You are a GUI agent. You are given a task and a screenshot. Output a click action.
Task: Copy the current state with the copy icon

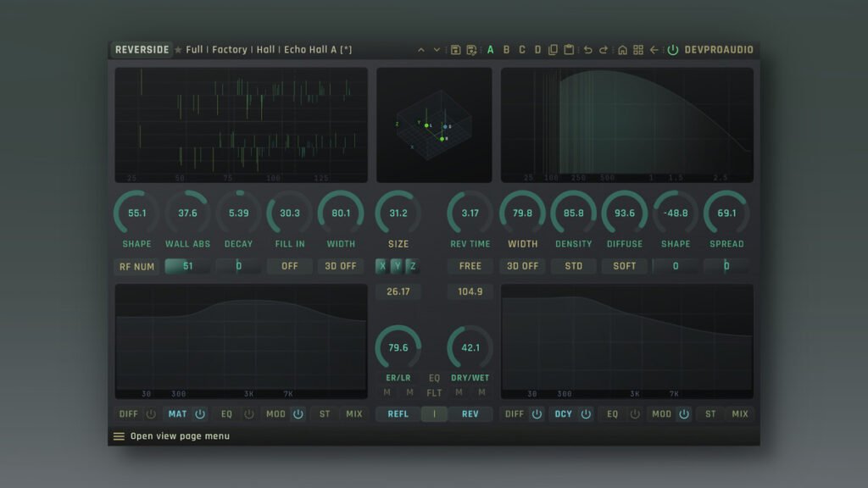click(553, 50)
